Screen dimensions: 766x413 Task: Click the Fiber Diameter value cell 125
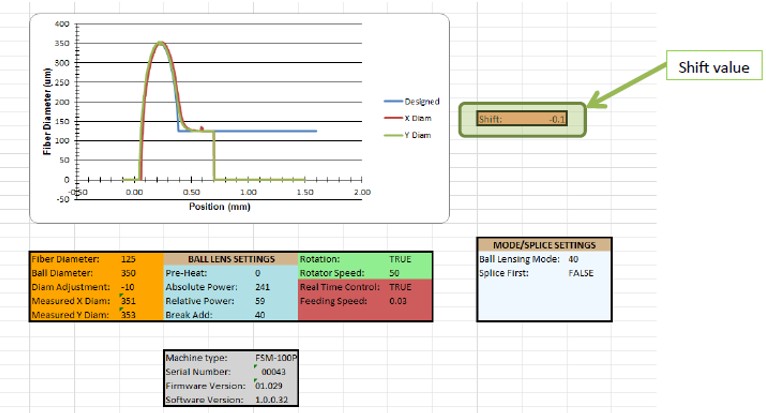[129, 258]
